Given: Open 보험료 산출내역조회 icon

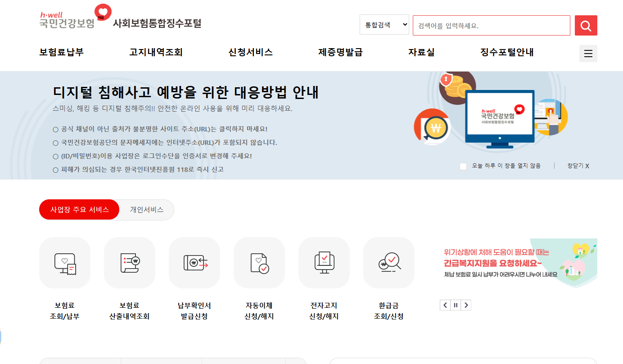Looking at the screenshot, I should (130, 263).
